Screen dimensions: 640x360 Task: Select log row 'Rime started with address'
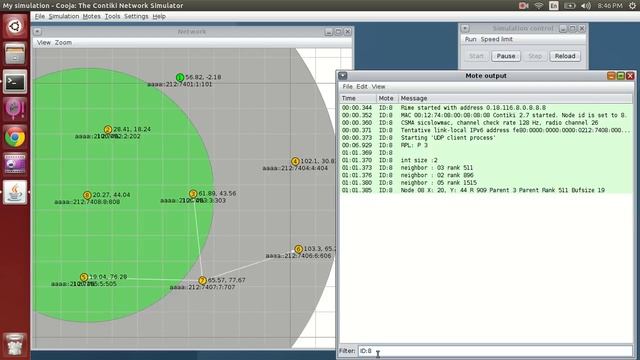click(x=486, y=108)
